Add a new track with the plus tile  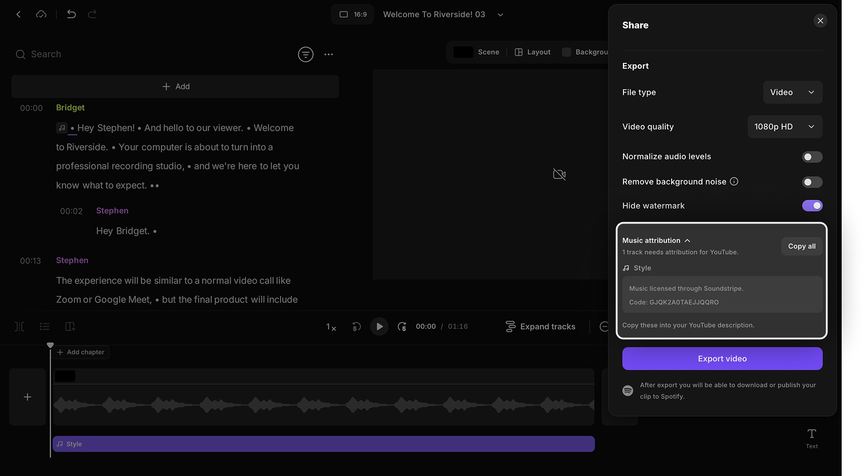click(x=27, y=397)
